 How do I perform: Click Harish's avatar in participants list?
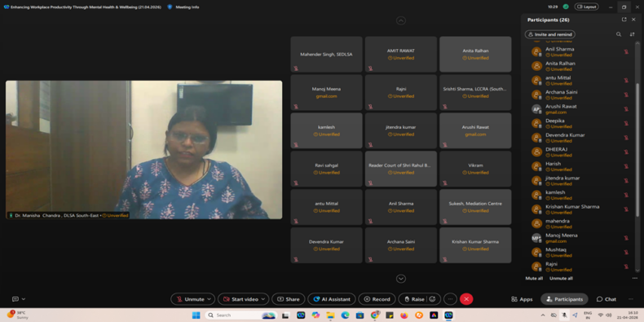536,166
